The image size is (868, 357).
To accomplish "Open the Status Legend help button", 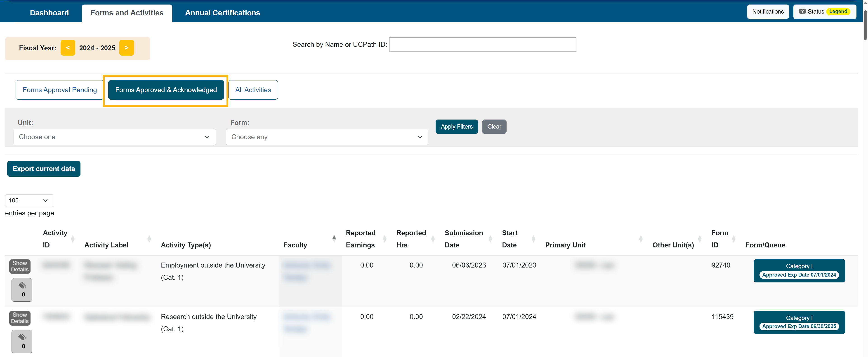I will tap(825, 12).
